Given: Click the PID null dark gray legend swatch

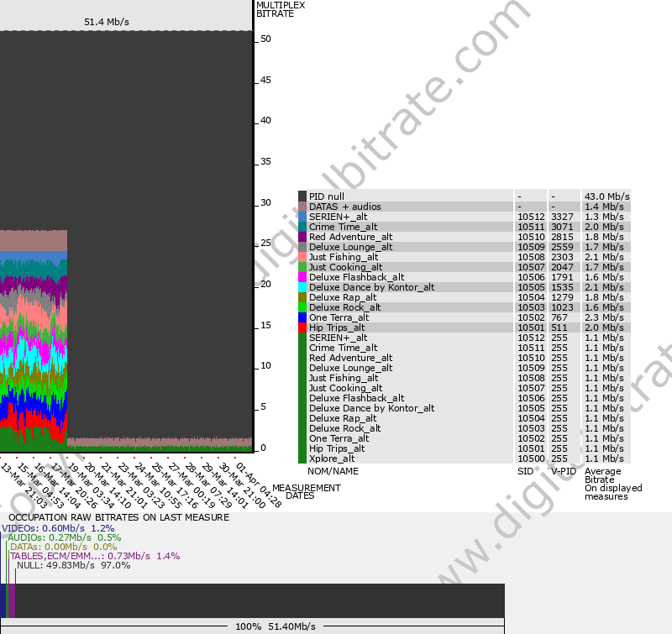Looking at the screenshot, I should [x=302, y=196].
